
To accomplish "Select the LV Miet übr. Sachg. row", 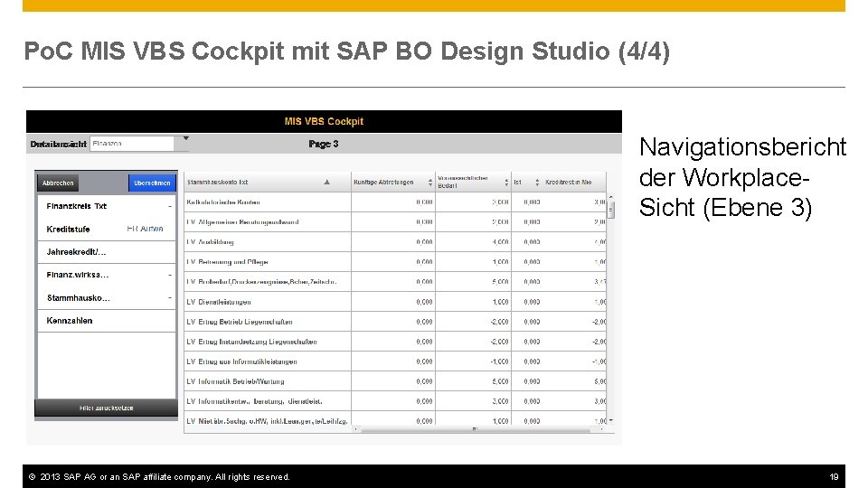I will pyautogui.click(x=395, y=420).
